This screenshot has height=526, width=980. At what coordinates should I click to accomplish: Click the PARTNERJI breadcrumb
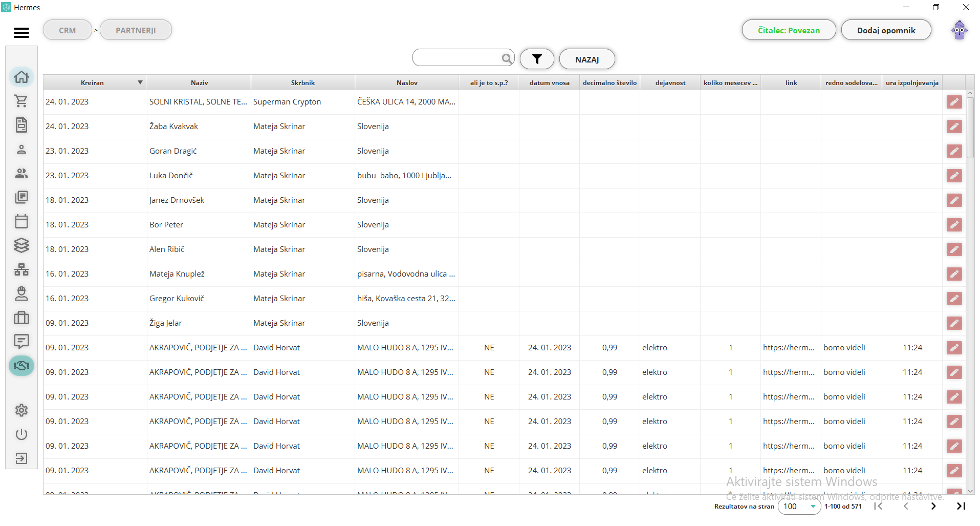coord(136,30)
